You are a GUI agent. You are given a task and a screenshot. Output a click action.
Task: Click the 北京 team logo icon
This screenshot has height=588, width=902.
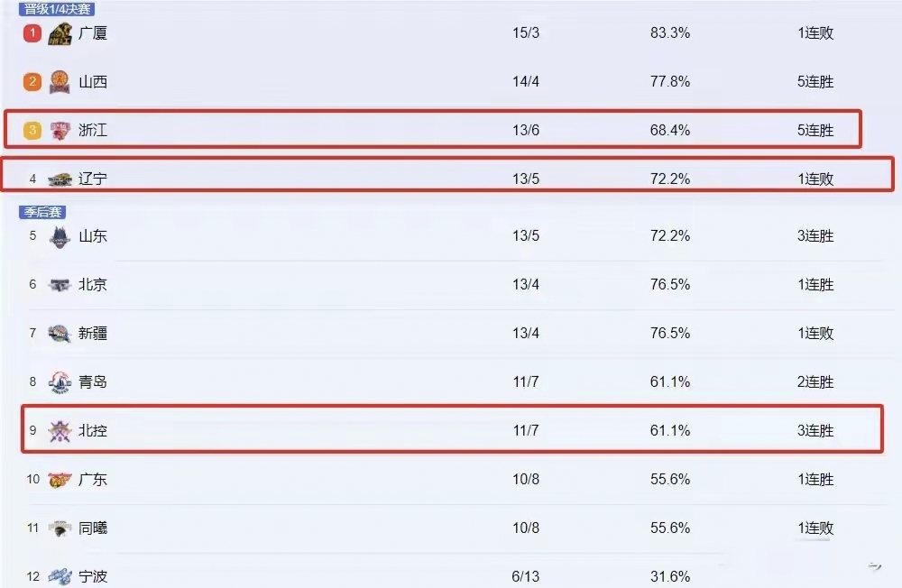pos(60,285)
